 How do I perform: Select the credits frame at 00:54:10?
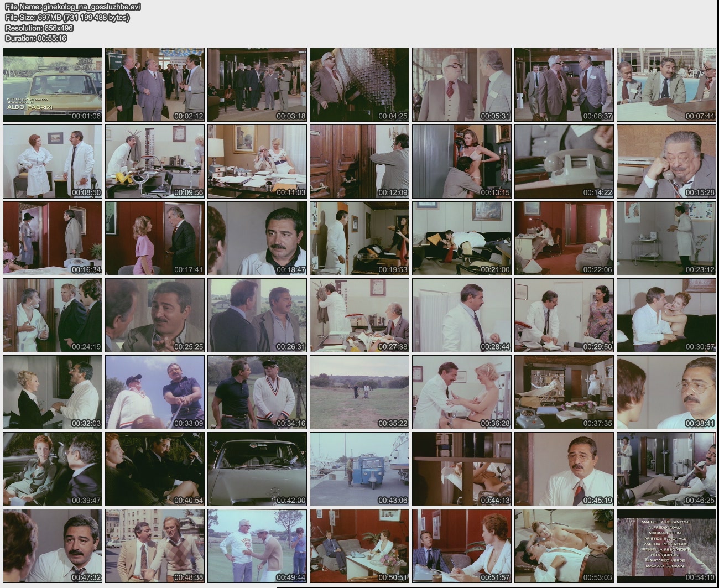(x=666, y=546)
